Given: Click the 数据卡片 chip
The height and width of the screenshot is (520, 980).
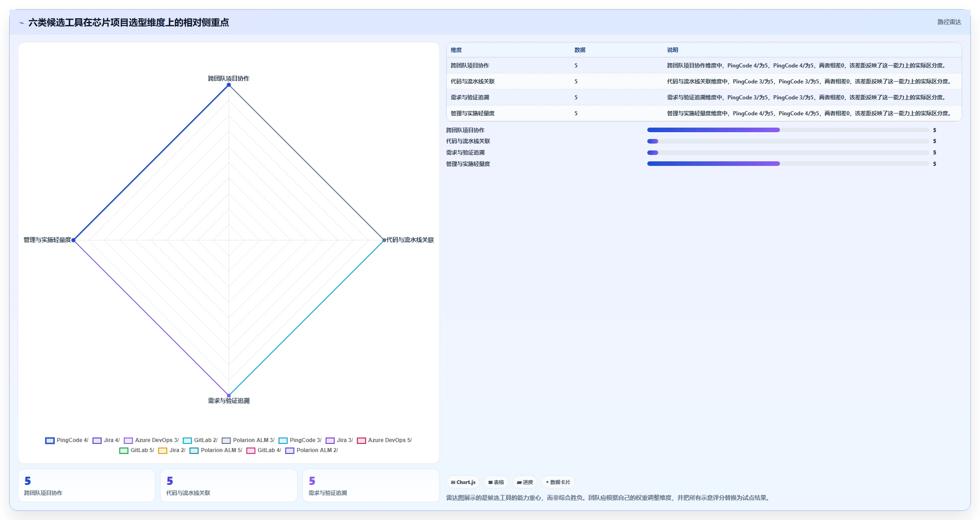Looking at the screenshot, I should 558,482.
